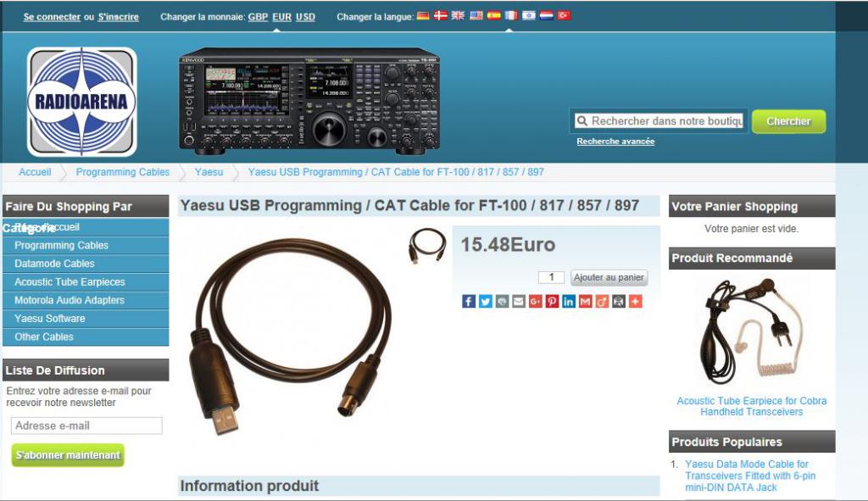
Task: Pin product on Pinterest
Action: 552,301
